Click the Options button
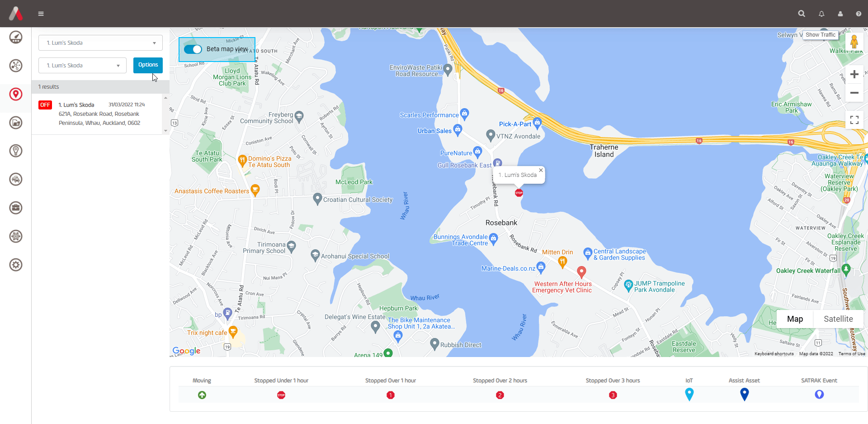 coord(148,65)
